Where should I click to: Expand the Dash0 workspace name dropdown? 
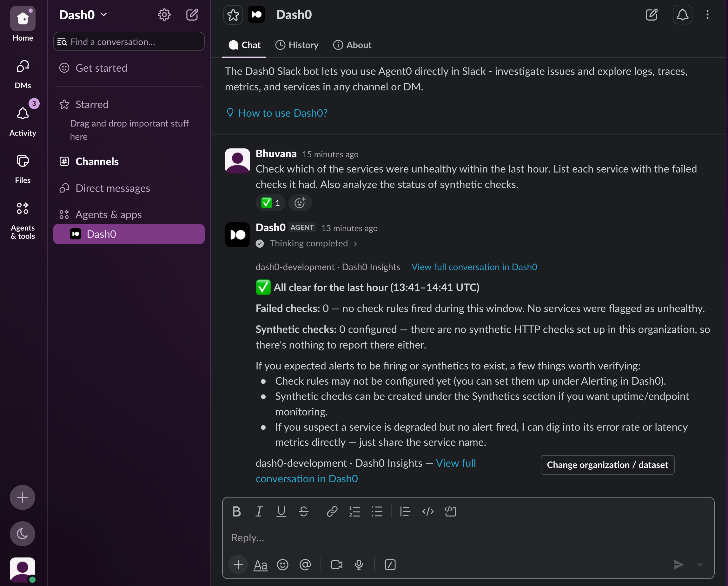[x=83, y=15]
